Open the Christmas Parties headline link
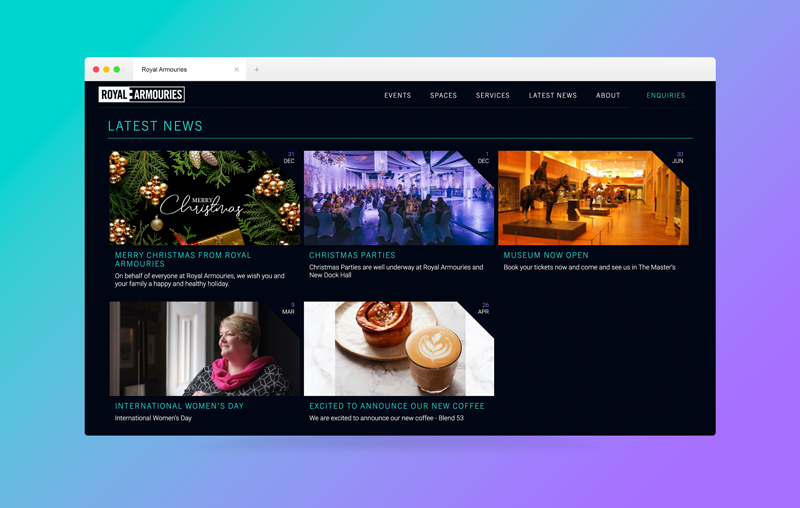The image size is (800, 508). 352,255
